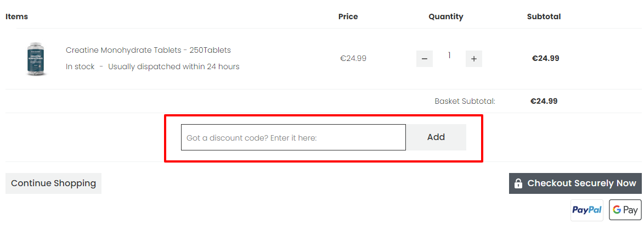
Task: Click the quantity value field showing 1
Action: 449,55
